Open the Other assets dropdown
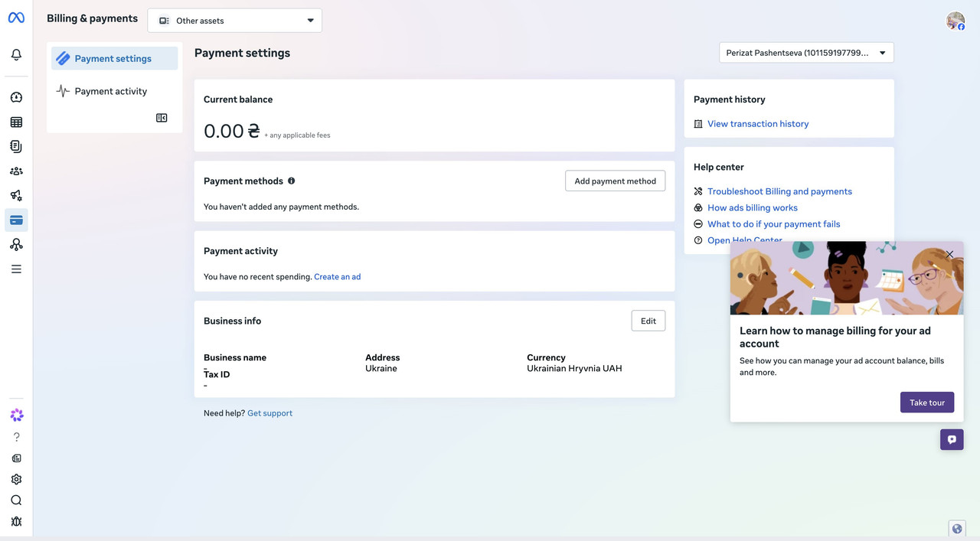 (235, 21)
